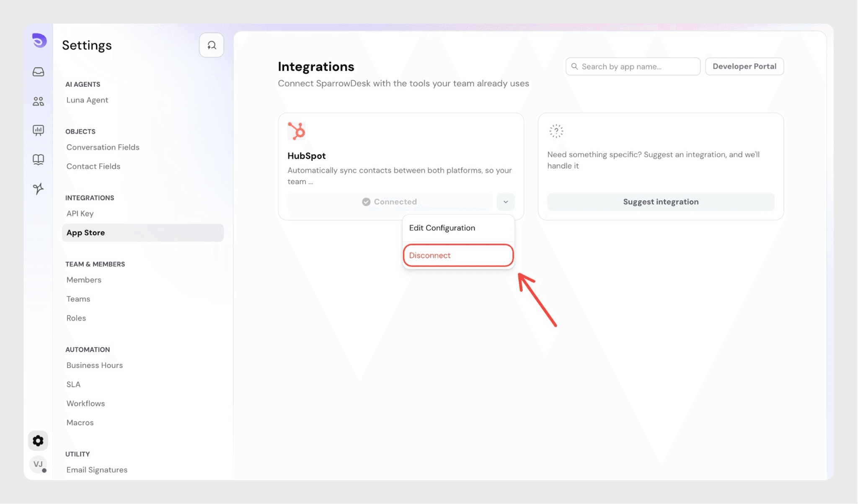Select Edit Configuration from dropdown menu
Image resolution: width=858 pixels, height=504 pixels.
pos(442,228)
